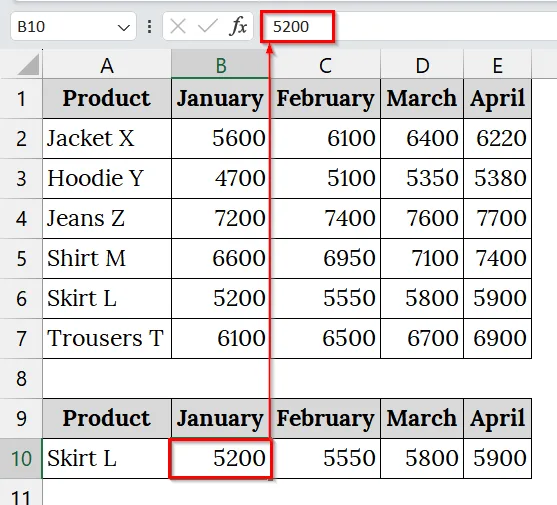Viewport: 557px width, 505px height.
Task: Click the February header cell in row 9
Action: pos(325,418)
